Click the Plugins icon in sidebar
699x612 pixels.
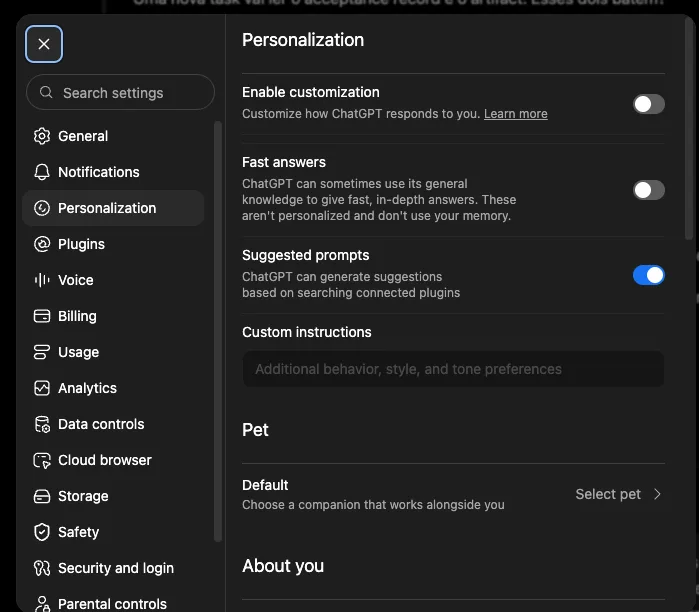42,244
